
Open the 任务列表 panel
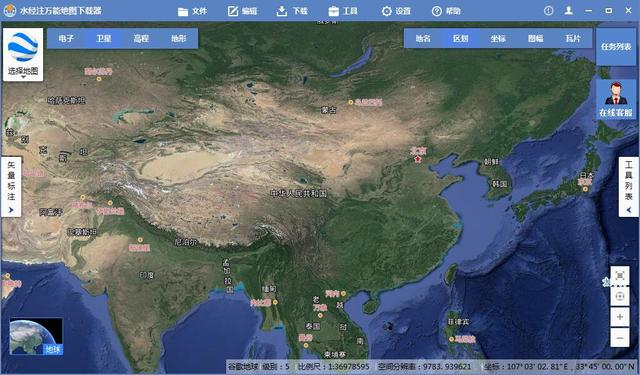616,47
